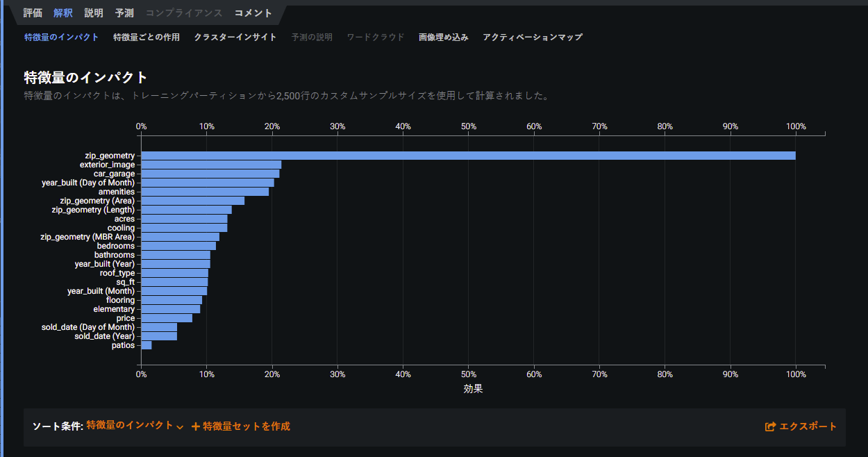Viewport: 868px width, 457px height.
Task: Switch to the 説明 tab
Action: [x=94, y=13]
